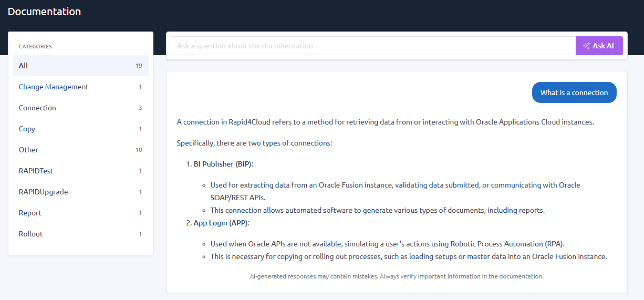Click bullet 'Used for extracting data from an Oracle Fusion'
The height and width of the screenshot is (300, 644).
(395, 191)
